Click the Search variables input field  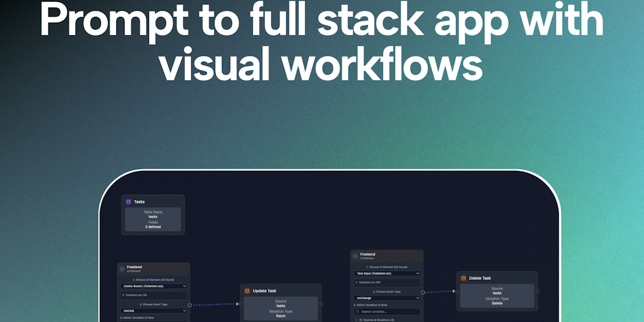389,311
